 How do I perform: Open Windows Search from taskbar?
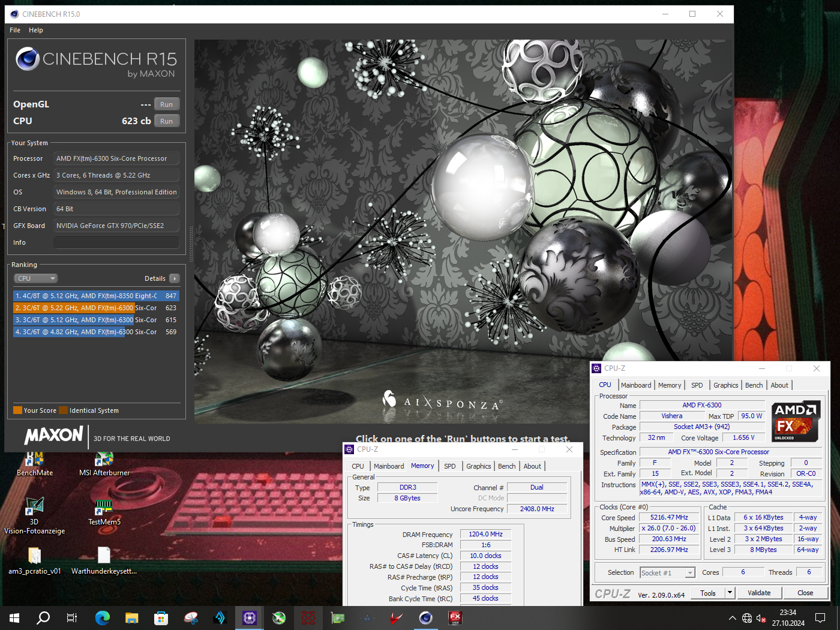click(x=43, y=618)
